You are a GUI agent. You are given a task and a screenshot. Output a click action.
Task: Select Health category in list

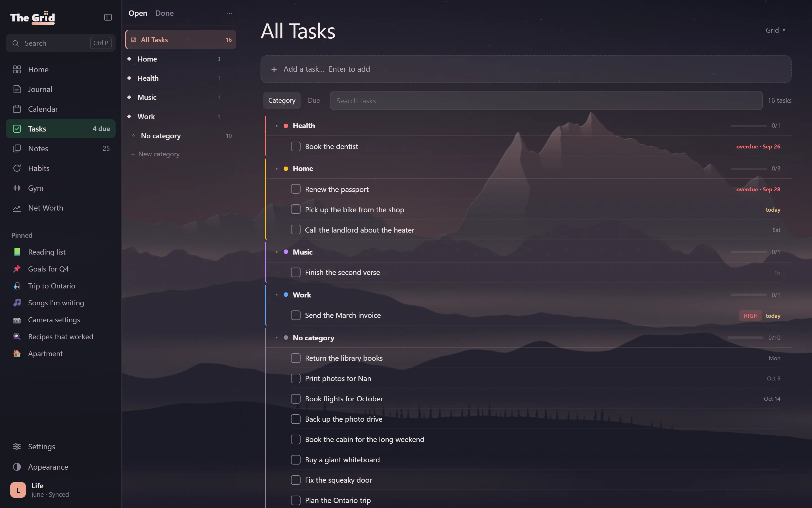(180, 78)
